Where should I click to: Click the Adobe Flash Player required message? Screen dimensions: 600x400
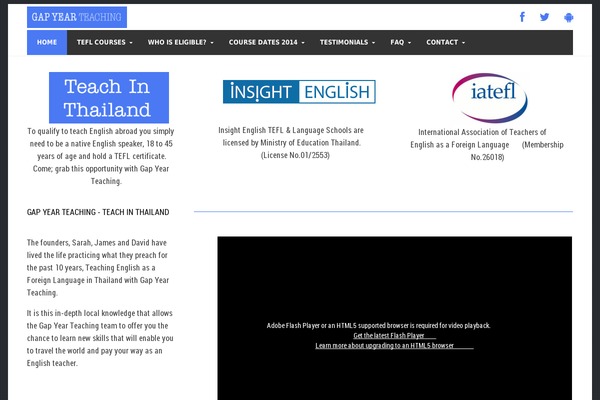pos(378,325)
